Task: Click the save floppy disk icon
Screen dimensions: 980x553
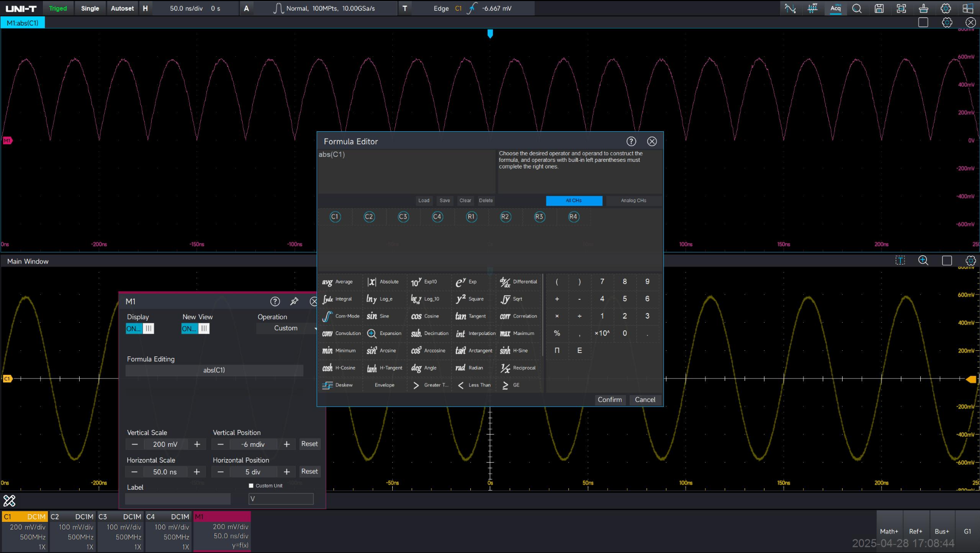Action: click(x=879, y=8)
